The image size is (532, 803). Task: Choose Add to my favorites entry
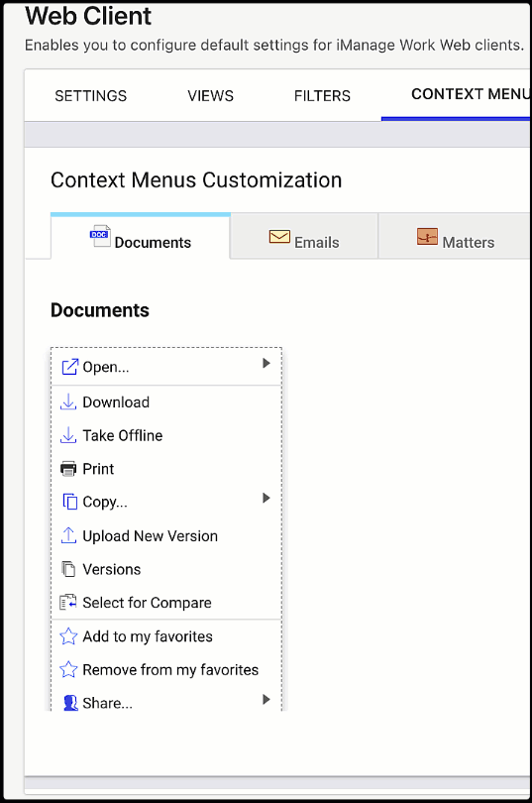click(x=166, y=636)
